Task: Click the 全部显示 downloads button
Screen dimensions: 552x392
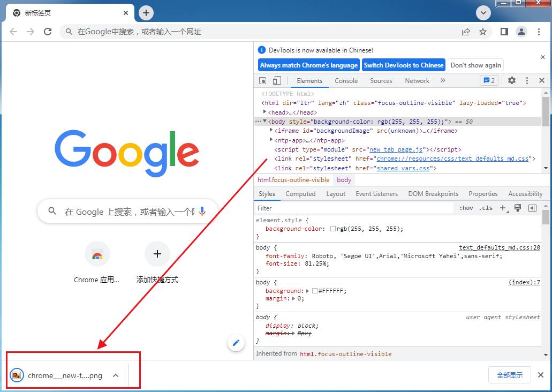Action: point(509,375)
